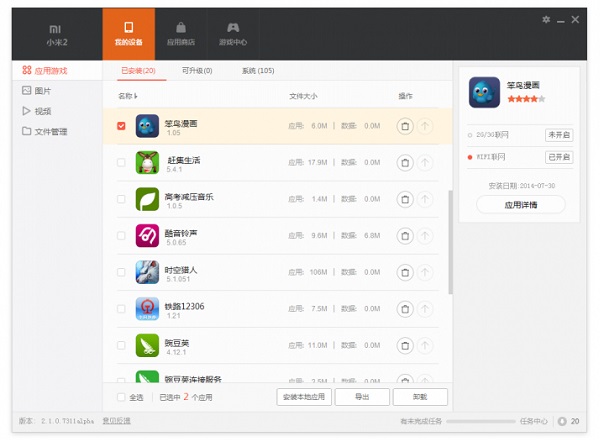Switch to the 可升级(0) tab
Image resolution: width=600 pixels, height=440 pixels.
[x=197, y=71]
